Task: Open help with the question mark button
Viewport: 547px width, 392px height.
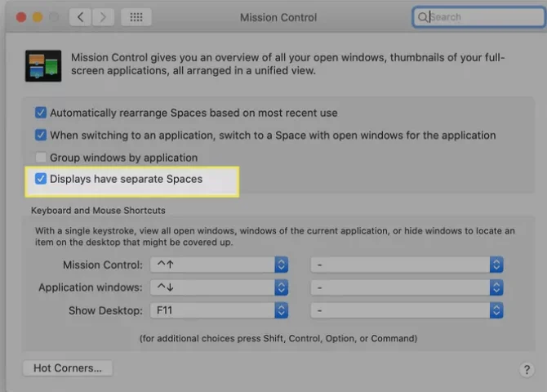Action: [x=527, y=369]
